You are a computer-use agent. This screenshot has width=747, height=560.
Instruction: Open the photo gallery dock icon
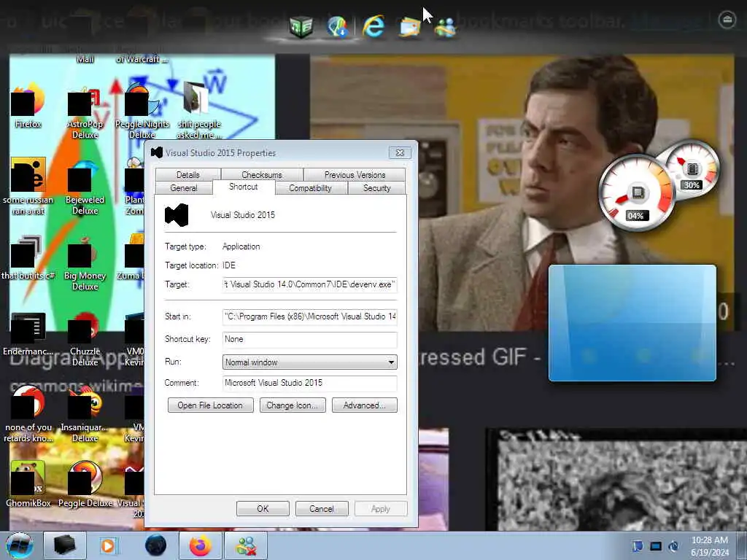point(410,27)
